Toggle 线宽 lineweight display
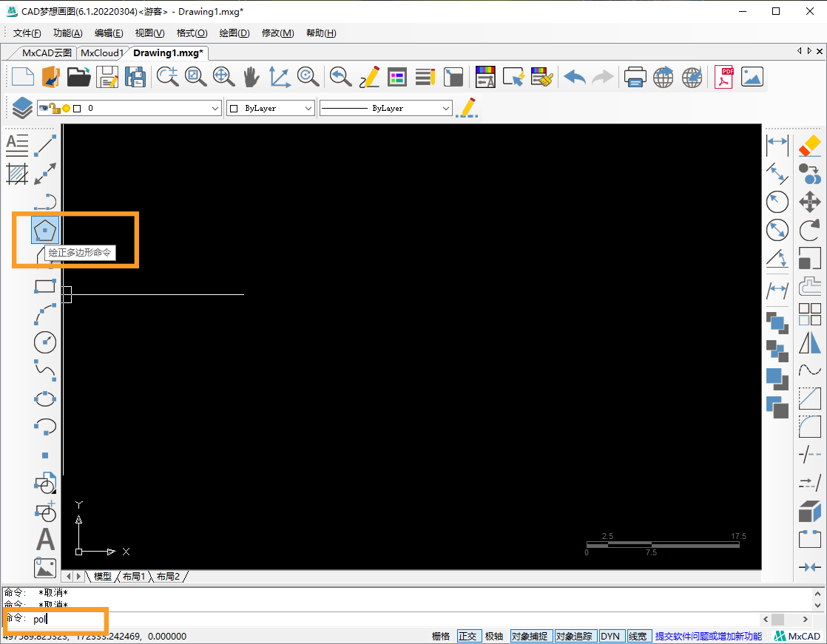The width and height of the screenshot is (827, 644). click(x=638, y=636)
